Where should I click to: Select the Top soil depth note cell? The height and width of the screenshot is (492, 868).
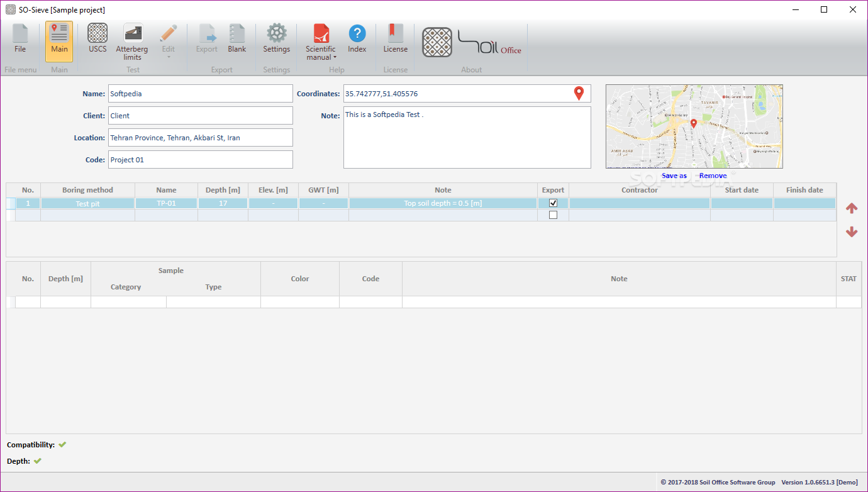click(x=443, y=203)
